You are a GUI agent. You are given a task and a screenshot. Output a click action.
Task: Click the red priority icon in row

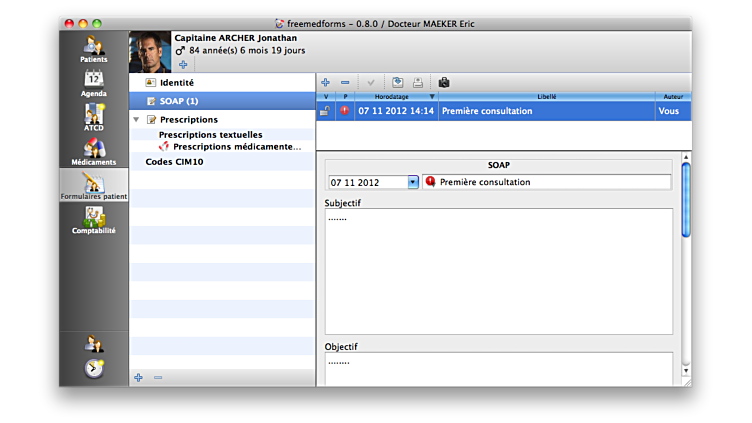345,111
